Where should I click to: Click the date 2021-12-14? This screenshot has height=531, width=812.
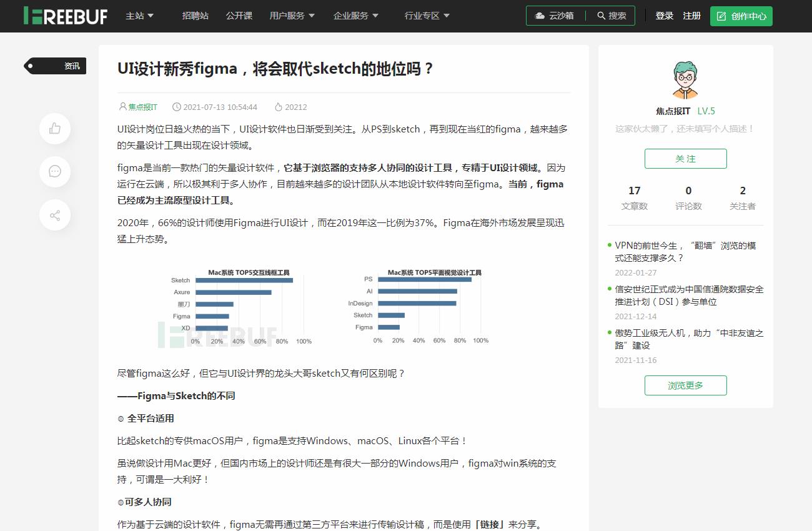tap(636, 317)
